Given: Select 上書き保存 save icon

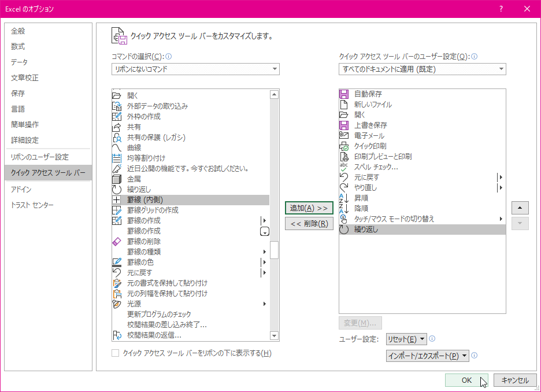Looking at the screenshot, I should coord(344,125).
